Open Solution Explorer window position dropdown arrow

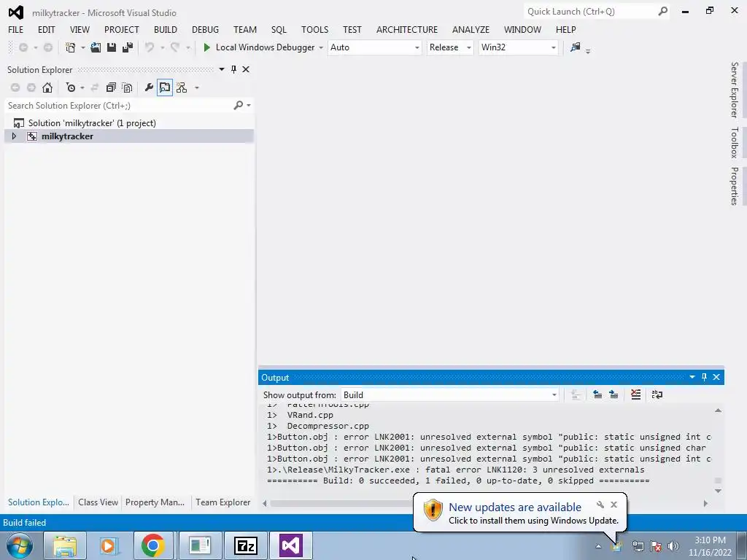pos(222,69)
